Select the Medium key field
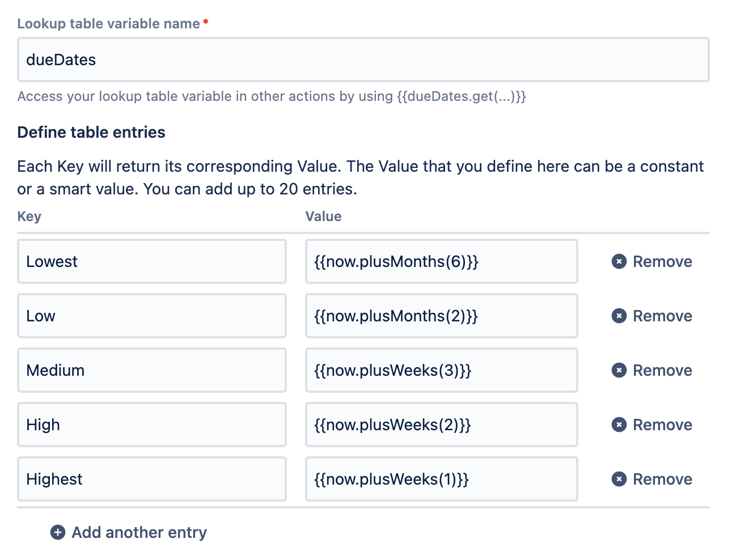 coord(152,370)
